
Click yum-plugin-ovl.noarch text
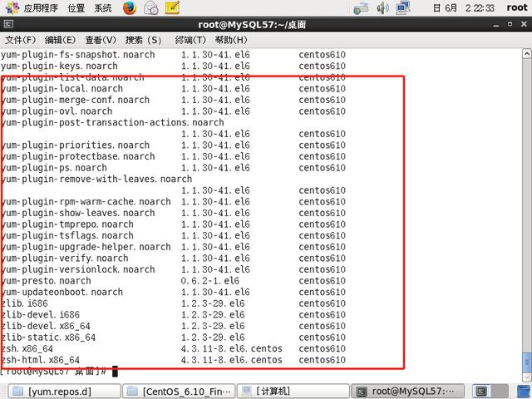point(57,111)
